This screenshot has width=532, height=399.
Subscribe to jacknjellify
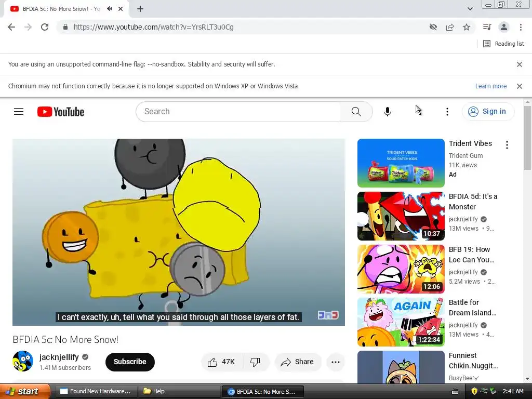[130, 362]
